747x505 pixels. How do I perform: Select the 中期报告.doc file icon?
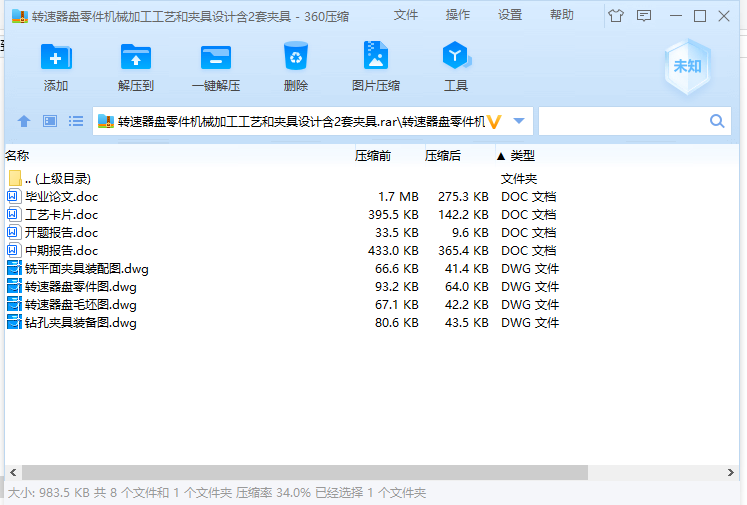tap(14, 251)
